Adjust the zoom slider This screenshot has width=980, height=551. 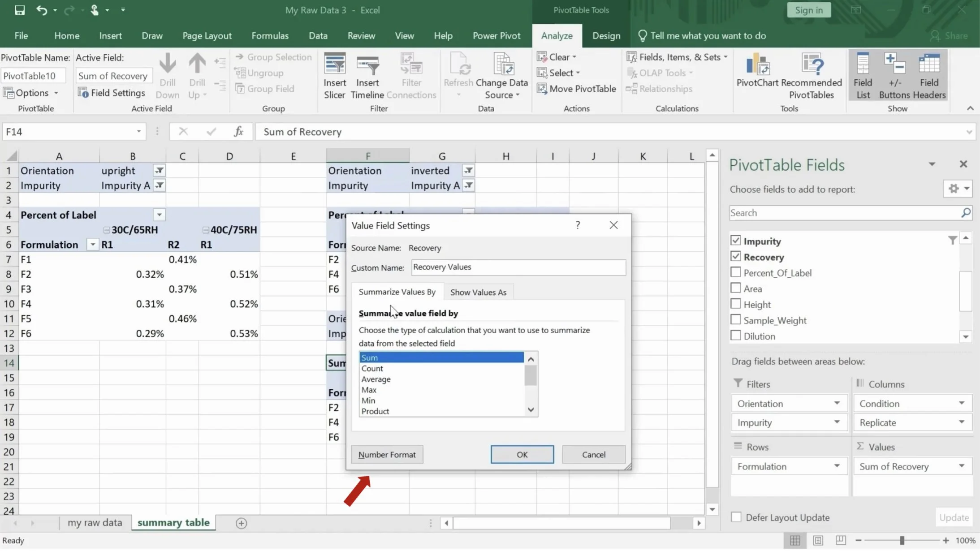pos(902,540)
